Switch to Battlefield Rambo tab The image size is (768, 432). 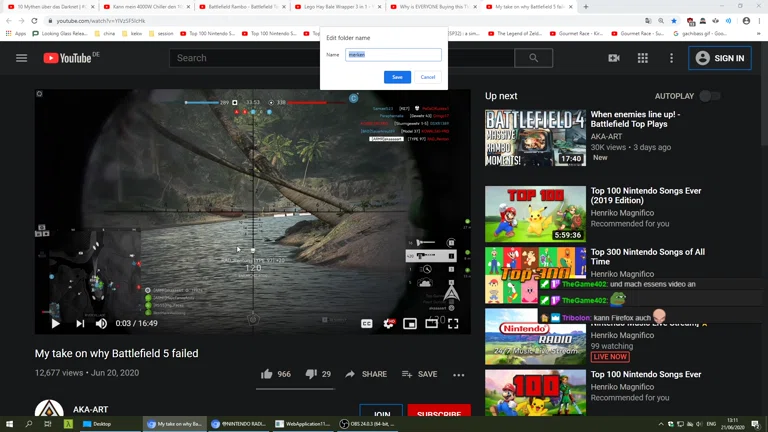(241, 7)
